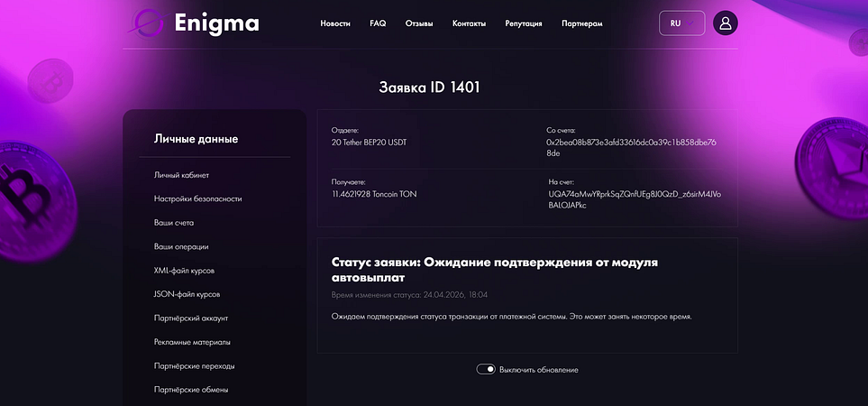
Task: Go to Настройки безопасности
Action: pyautogui.click(x=197, y=198)
